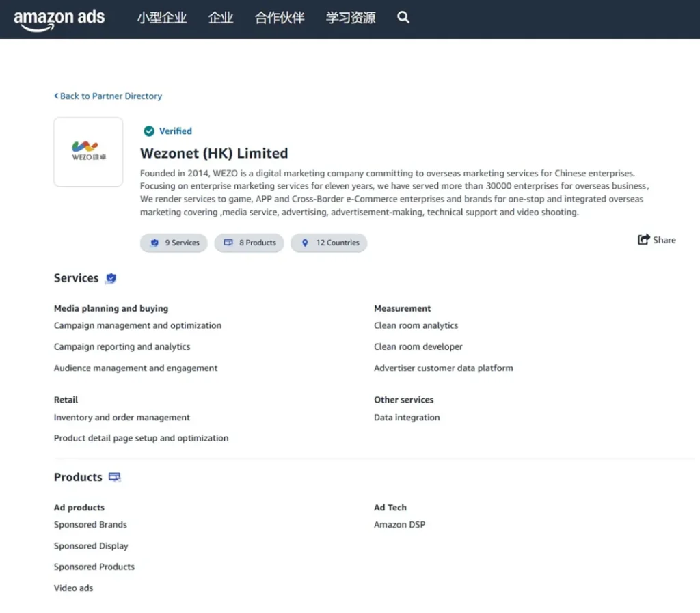Click Data integration
700x613 pixels.
[x=407, y=417]
